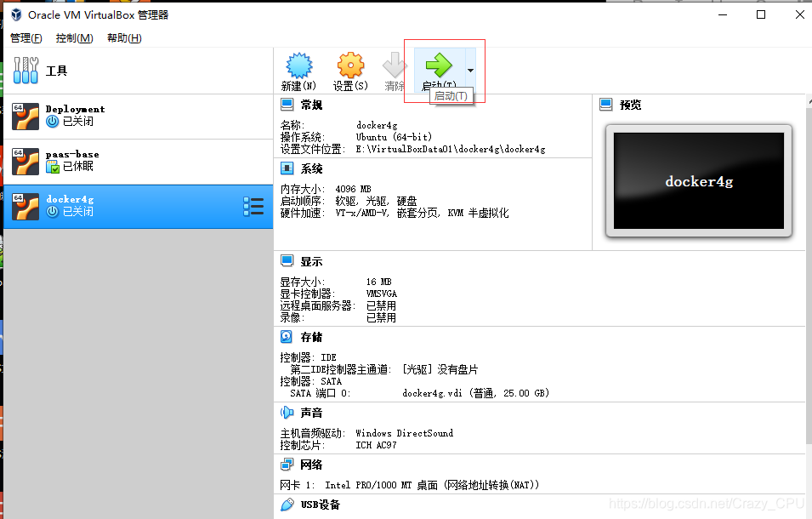Screen dimensions: 812x519
Task: Click the 4096 MB memory value
Action: click(353, 189)
